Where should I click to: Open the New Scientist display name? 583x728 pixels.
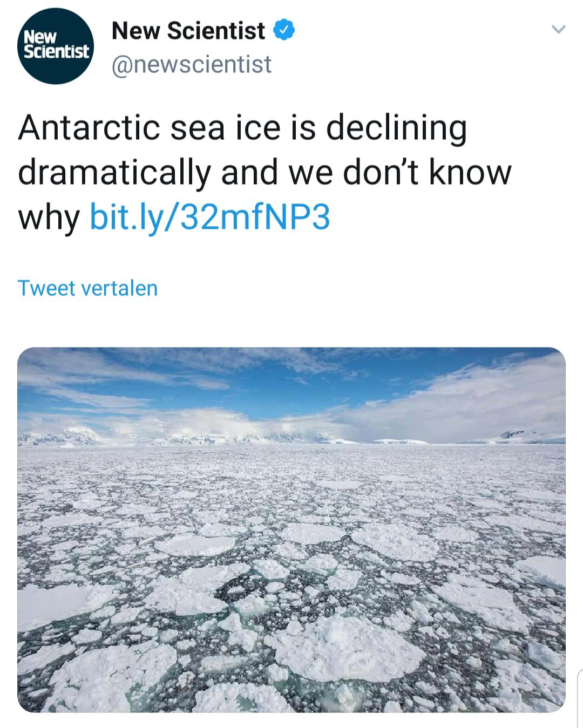point(188,31)
